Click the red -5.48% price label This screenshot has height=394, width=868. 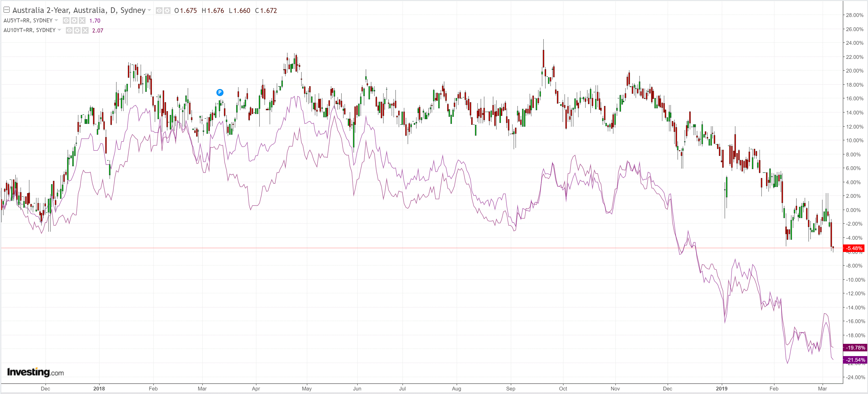pos(854,248)
